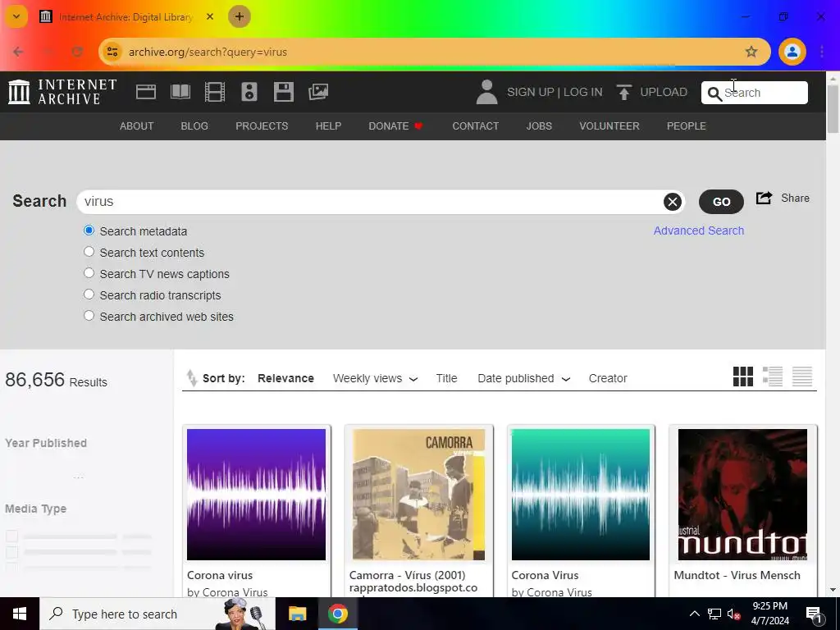View site information icon in address bar
840x630 pixels.
112,52
